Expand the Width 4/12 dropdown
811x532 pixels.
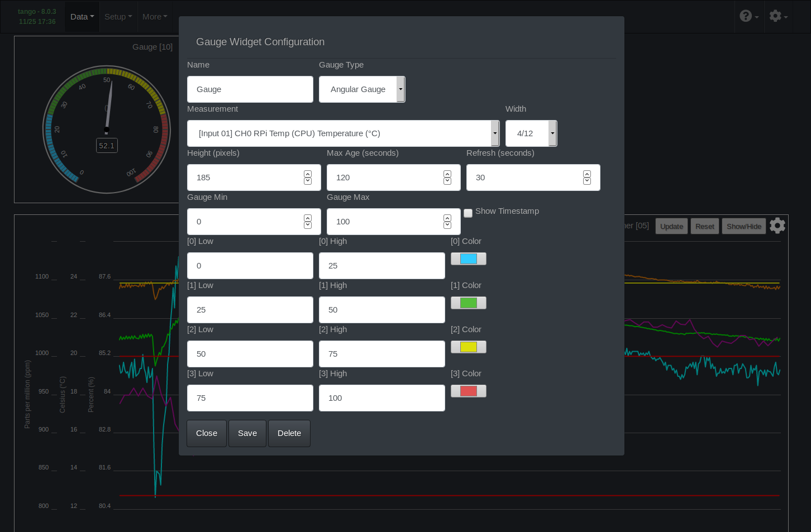[x=552, y=133]
